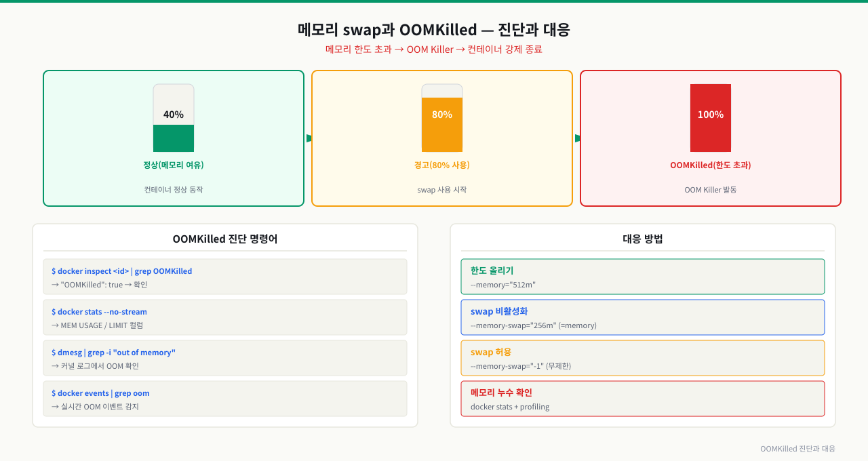Screen dimensions: 868x461
Task: Click the --memory-swap="256m" option text
Action: tap(534, 325)
